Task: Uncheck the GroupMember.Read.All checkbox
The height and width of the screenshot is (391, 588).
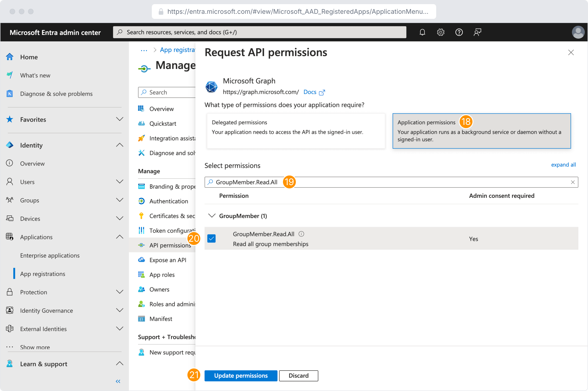Action: pos(212,238)
